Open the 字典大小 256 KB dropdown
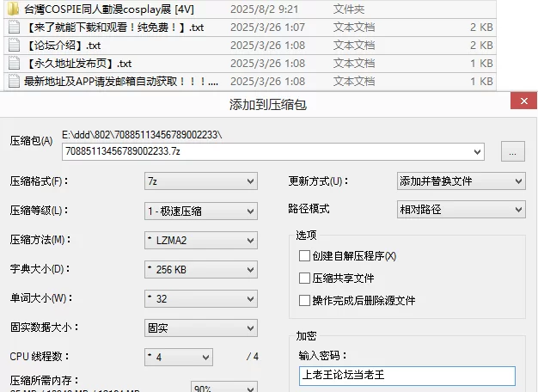This screenshot has height=392, width=538. (x=201, y=269)
